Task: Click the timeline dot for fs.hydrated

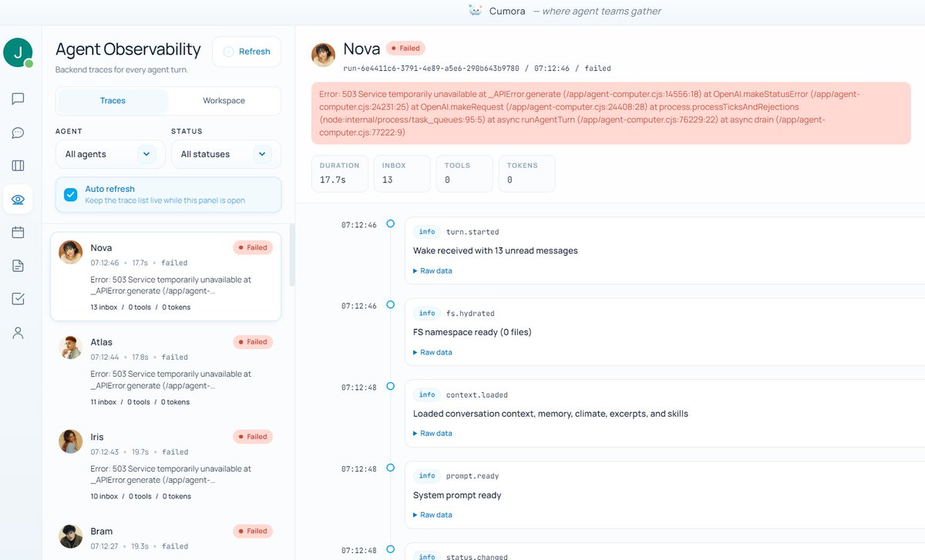Action: (x=391, y=304)
